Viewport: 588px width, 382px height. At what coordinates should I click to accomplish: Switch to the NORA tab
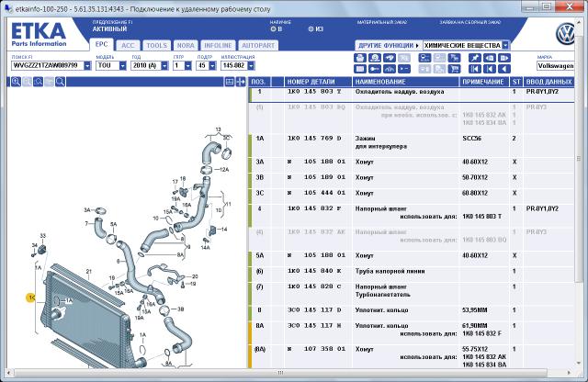click(186, 45)
